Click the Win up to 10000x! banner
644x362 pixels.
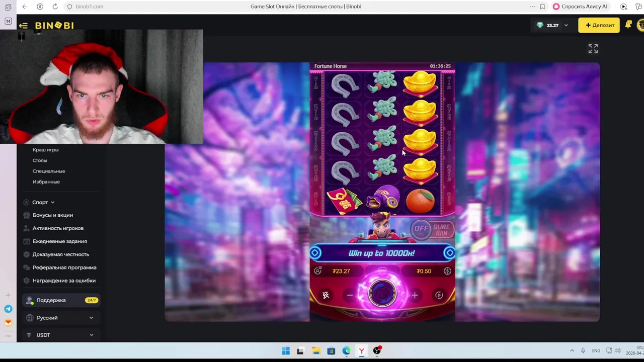click(382, 253)
